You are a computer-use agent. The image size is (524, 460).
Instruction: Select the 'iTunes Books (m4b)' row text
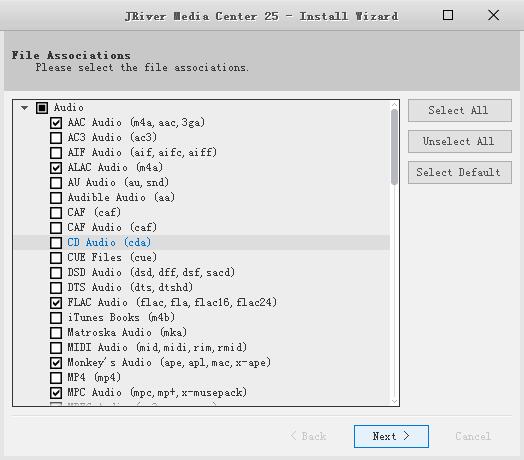click(121, 318)
